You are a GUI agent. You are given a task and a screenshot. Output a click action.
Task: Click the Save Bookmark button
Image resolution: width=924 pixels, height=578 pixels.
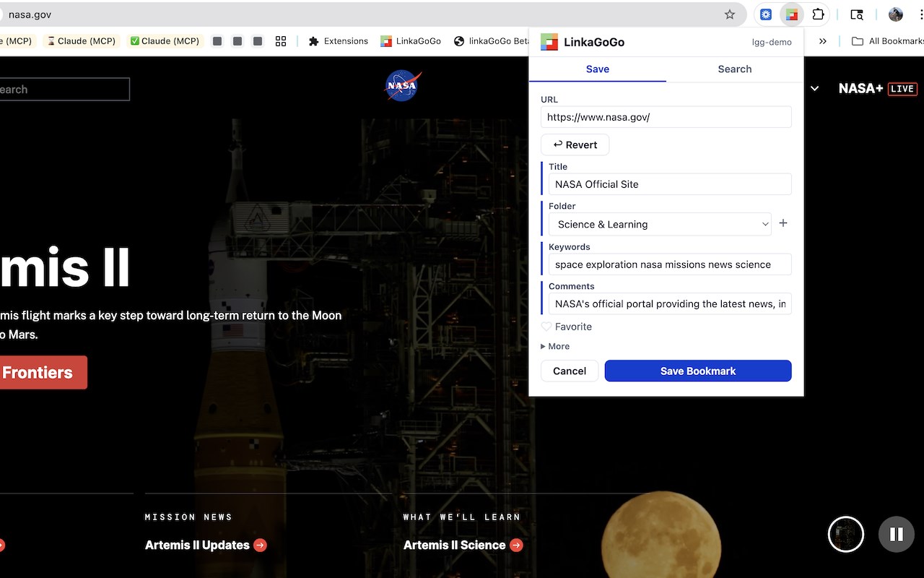click(698, 371)
